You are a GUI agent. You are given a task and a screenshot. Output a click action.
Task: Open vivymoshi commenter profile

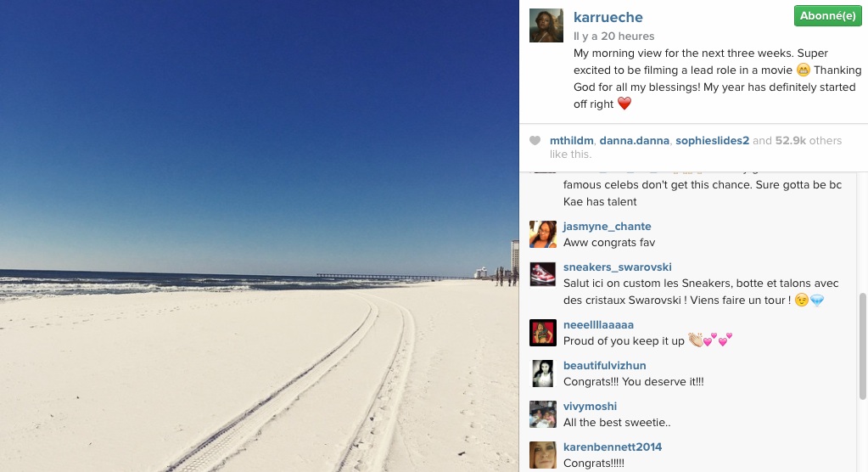[x=590, y=406]
